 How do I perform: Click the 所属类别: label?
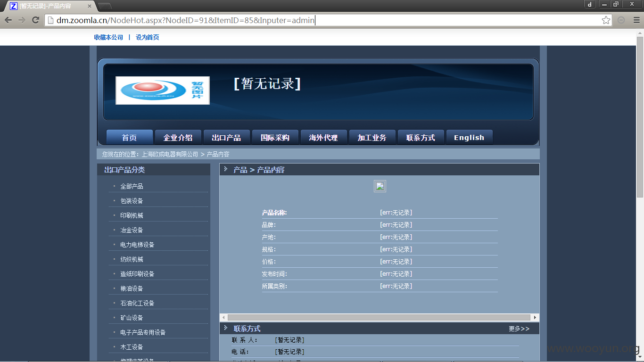click(274, 286)
